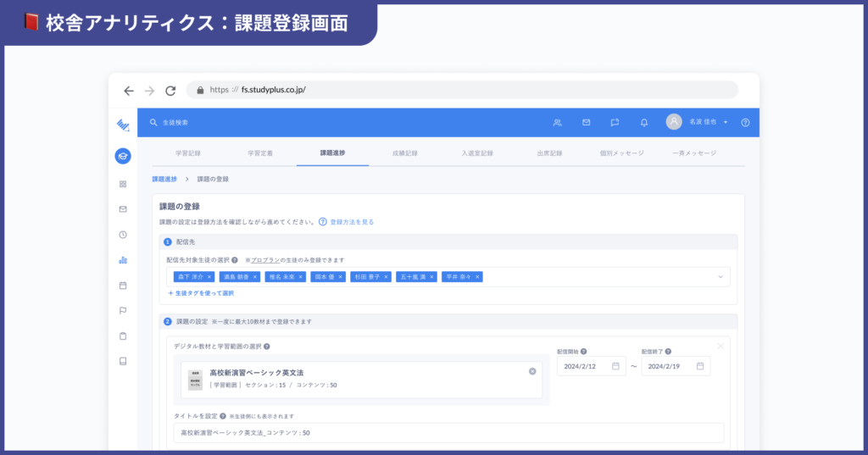868x455 pixels.
Task: Open the envelope icon in the sidebar
Action: (x=123, y=209)
